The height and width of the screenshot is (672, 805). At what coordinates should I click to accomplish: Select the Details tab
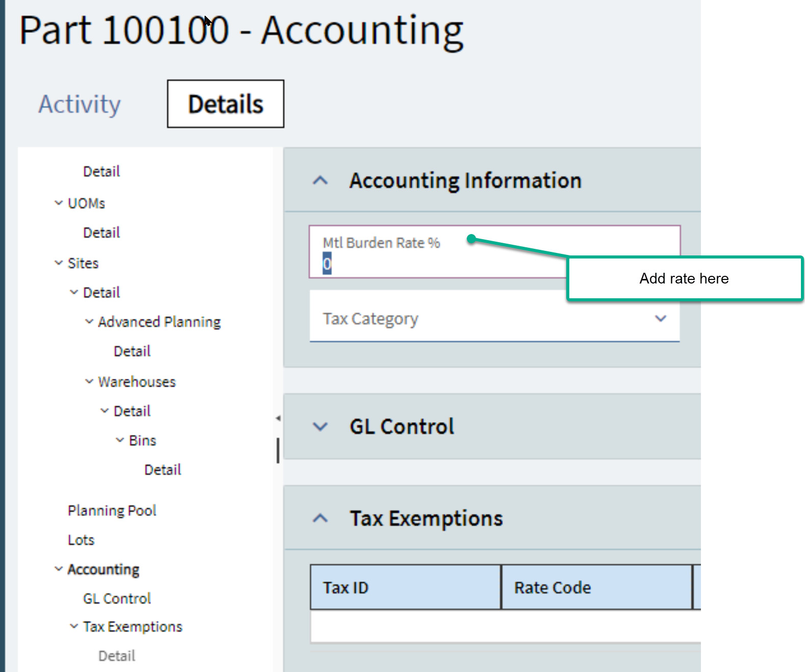pos(225,104)
